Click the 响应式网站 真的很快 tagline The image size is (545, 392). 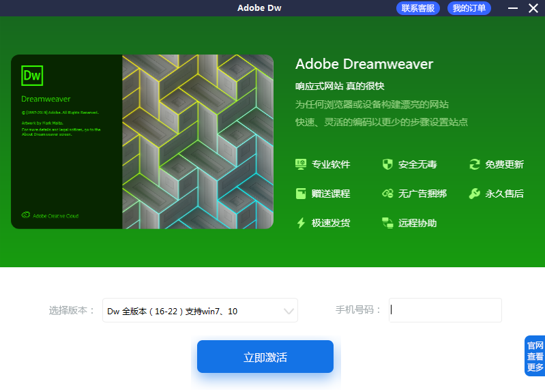pos(340,86)
